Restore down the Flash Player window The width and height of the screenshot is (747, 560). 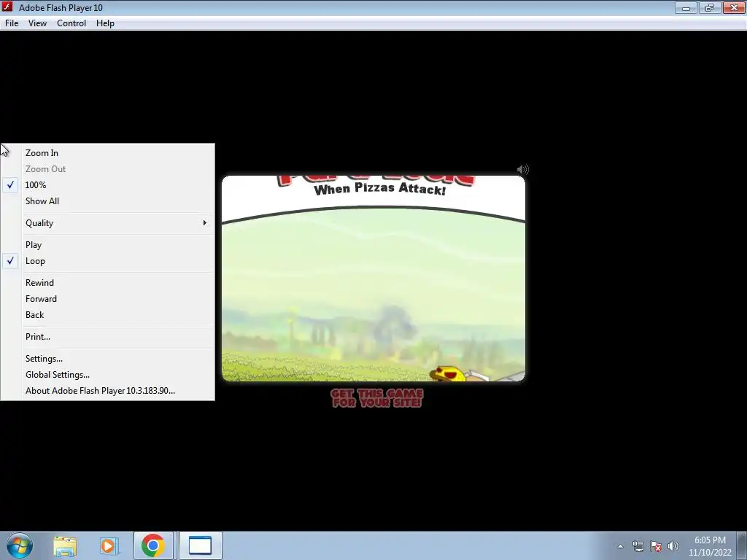[709, 7]
